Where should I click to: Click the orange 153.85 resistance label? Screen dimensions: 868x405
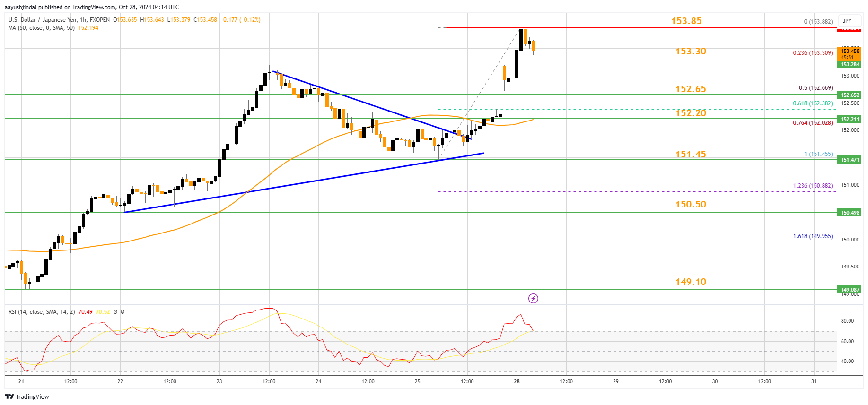click(x=686, y=21)
